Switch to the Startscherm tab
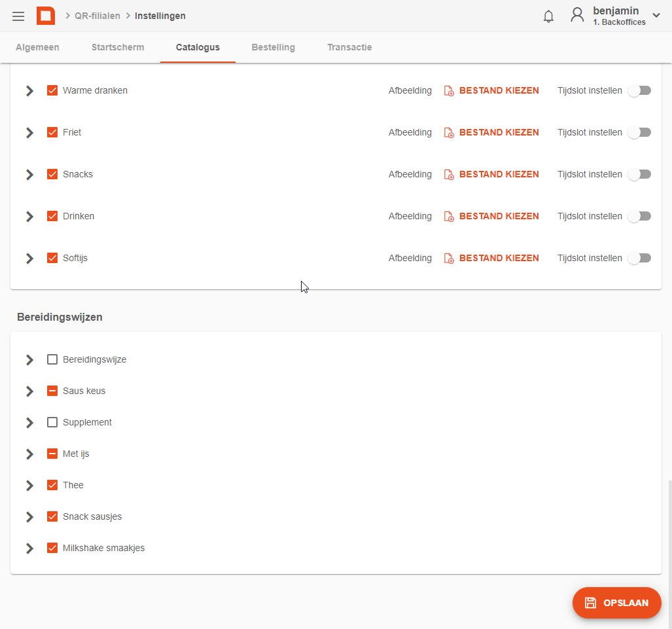672x629 pixels. (x=118, y=47)
